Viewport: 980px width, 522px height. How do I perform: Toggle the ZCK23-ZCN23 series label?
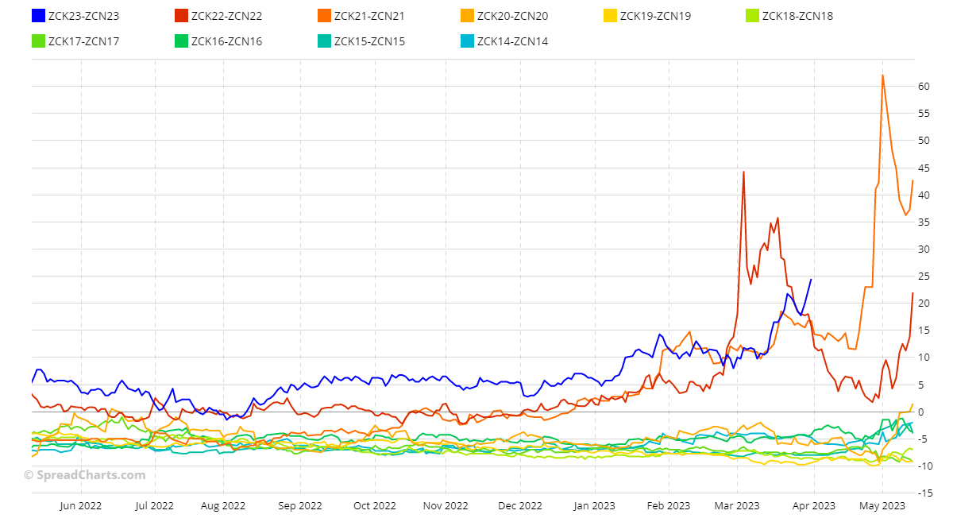tap(83, 16)
